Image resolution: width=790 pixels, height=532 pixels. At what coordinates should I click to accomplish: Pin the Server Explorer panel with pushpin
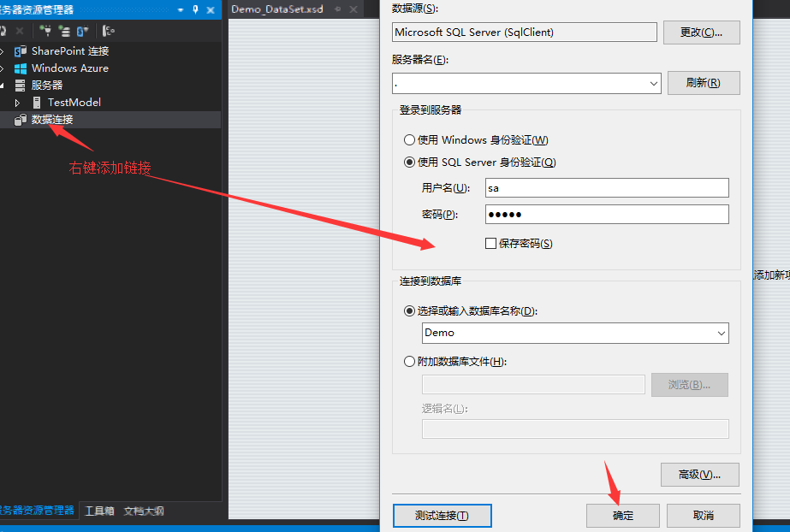coord(195,9)
